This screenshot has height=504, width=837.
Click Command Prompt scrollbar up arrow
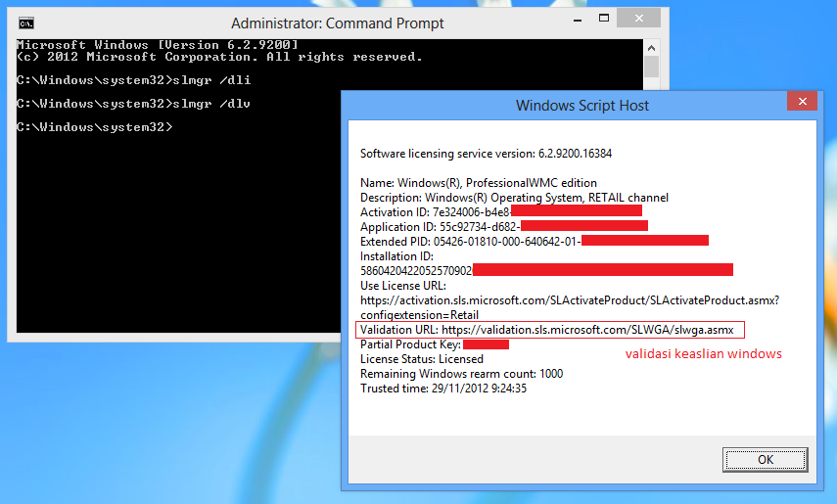coord(651,48)
